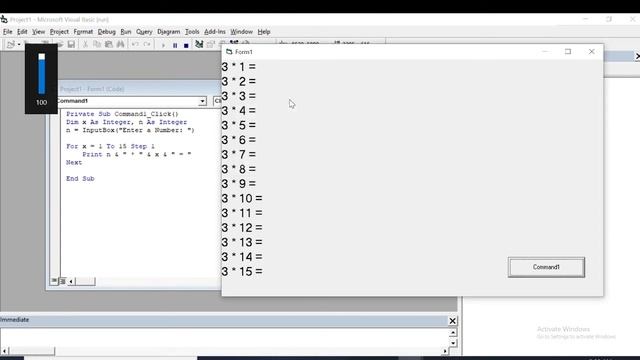The height and width of the screenshot is (360, 640).
Task: Click the Procedure View button in code window
Action: [54, 281]
